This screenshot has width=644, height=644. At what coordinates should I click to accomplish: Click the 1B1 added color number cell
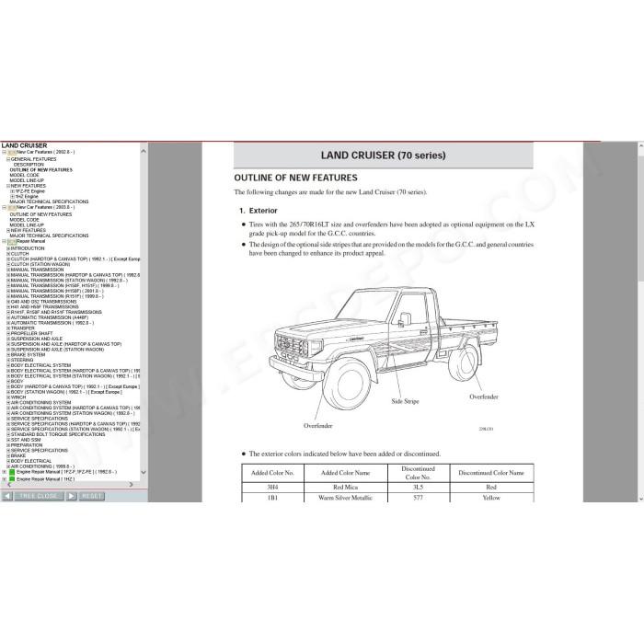272,498
